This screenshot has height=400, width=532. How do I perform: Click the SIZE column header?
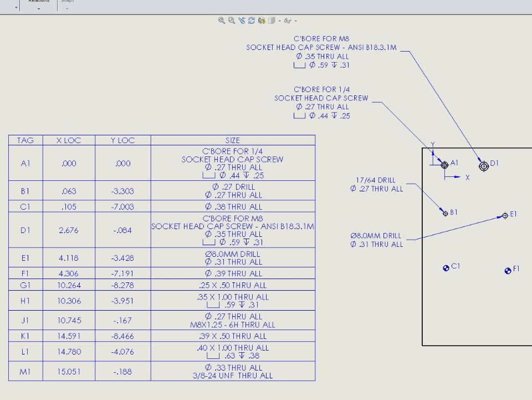point(233,140)
